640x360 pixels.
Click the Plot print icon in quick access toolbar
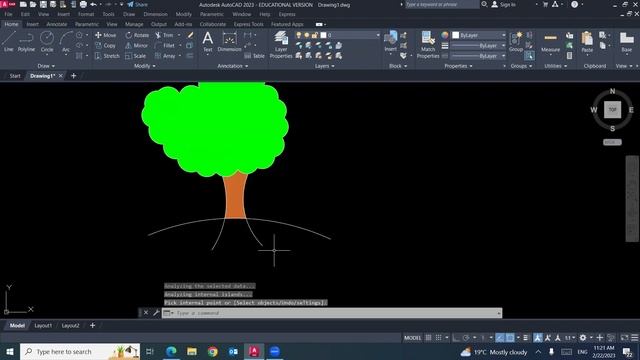pos(83,4)
